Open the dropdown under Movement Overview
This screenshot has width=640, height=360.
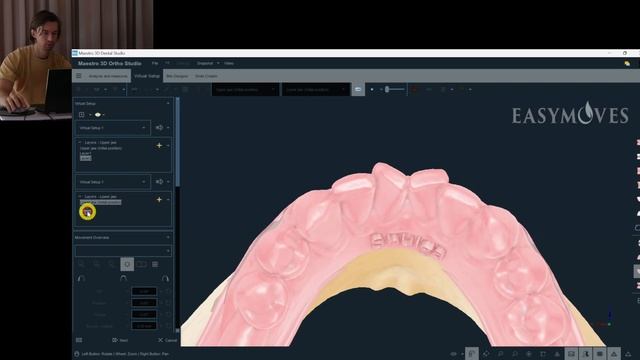click(123, 251)
